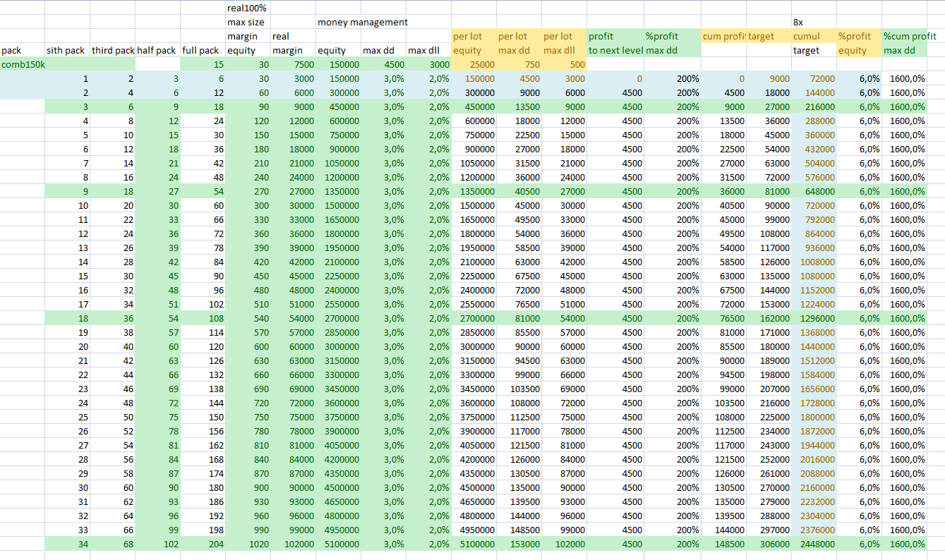Screen dimensions: 945x560
Task: Select the 'full pack' column header
Action: click(203, 50)
